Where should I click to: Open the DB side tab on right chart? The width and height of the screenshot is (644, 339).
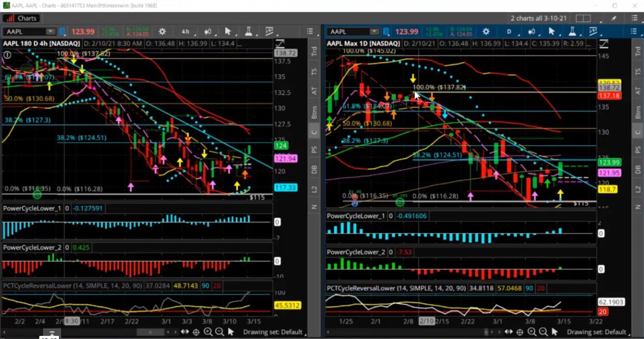[638, 169]
